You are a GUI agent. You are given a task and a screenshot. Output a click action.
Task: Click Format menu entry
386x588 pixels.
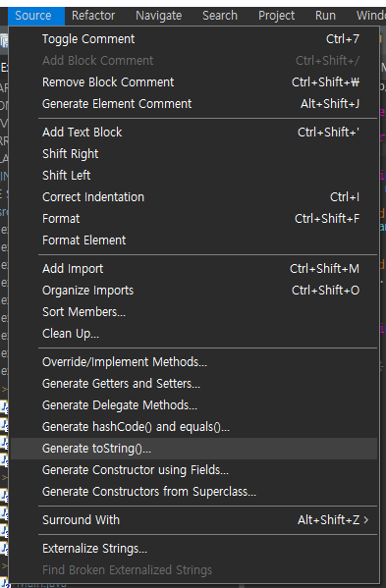(x=193, y=218)
